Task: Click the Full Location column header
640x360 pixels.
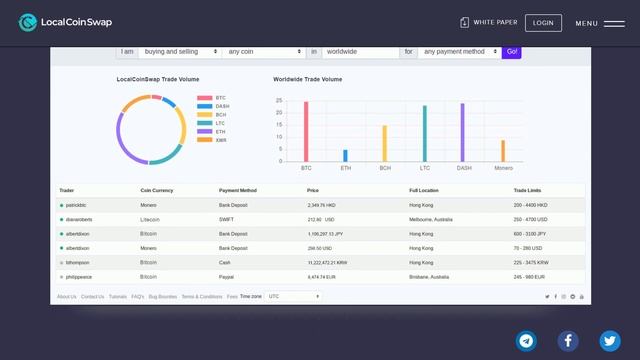Action: pyautogui.click(x=424, y=191)
